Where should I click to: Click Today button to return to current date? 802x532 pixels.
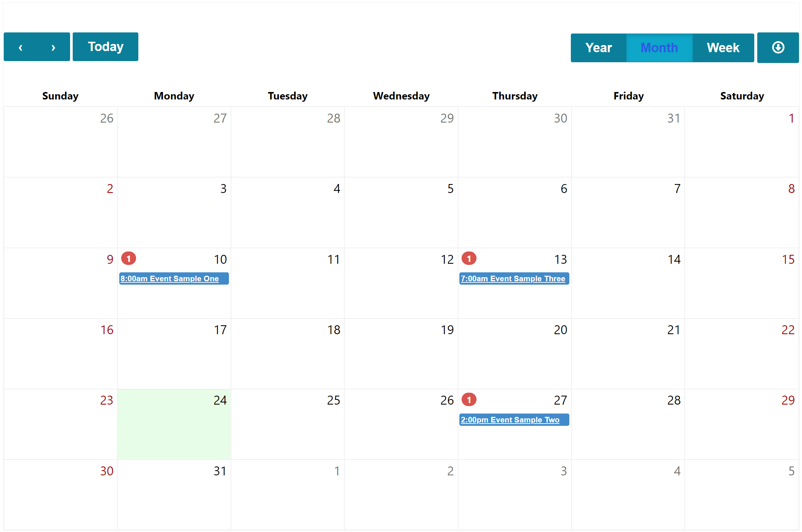point(106,47)
